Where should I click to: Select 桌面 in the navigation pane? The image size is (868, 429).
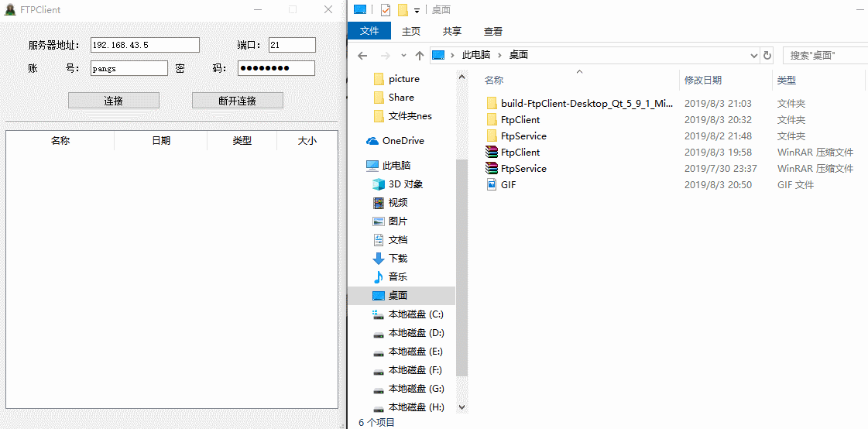401,296
